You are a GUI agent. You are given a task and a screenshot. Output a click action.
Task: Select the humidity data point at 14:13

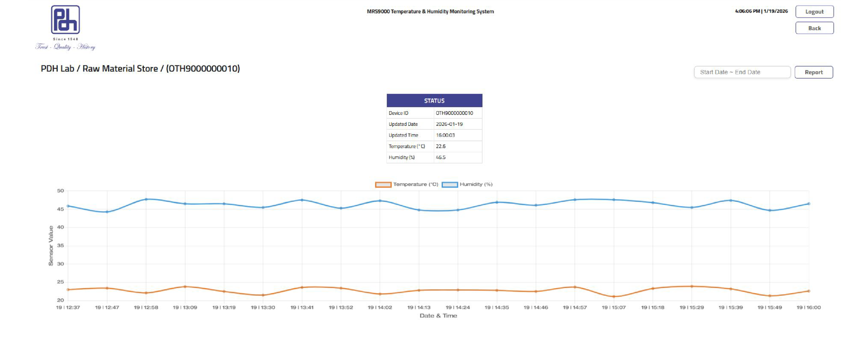pyautogui.click(x=419, y=210)
